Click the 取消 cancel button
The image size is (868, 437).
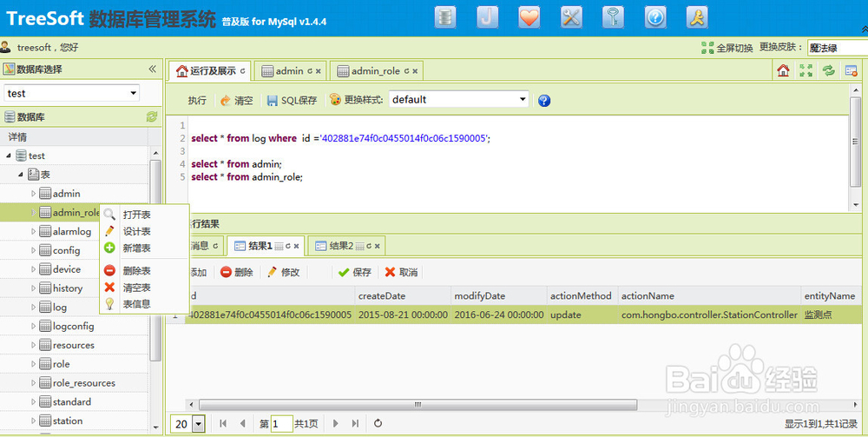coord(401,272)
